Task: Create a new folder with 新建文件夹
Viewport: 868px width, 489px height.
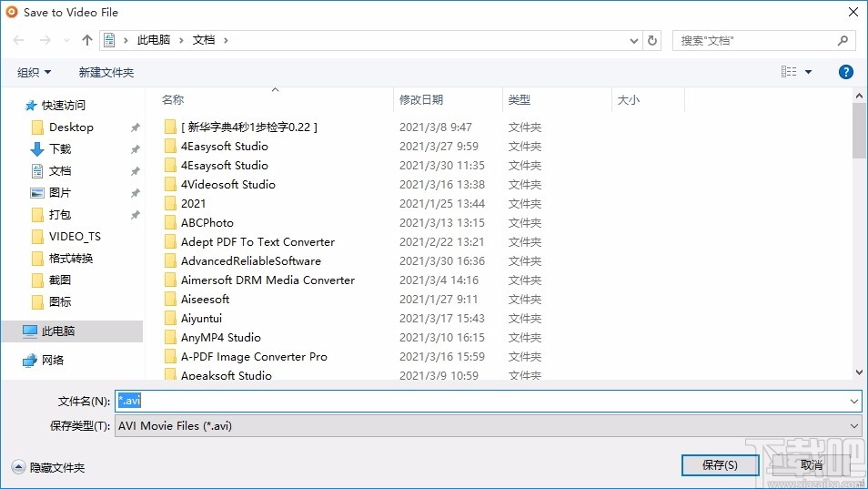Action: [106, 72]
